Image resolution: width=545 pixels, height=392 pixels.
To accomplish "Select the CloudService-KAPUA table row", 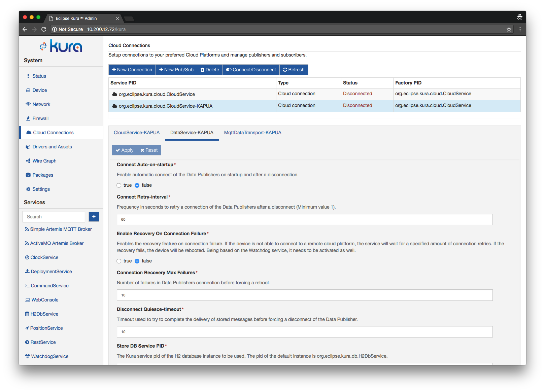I will (x=314, y=106).
